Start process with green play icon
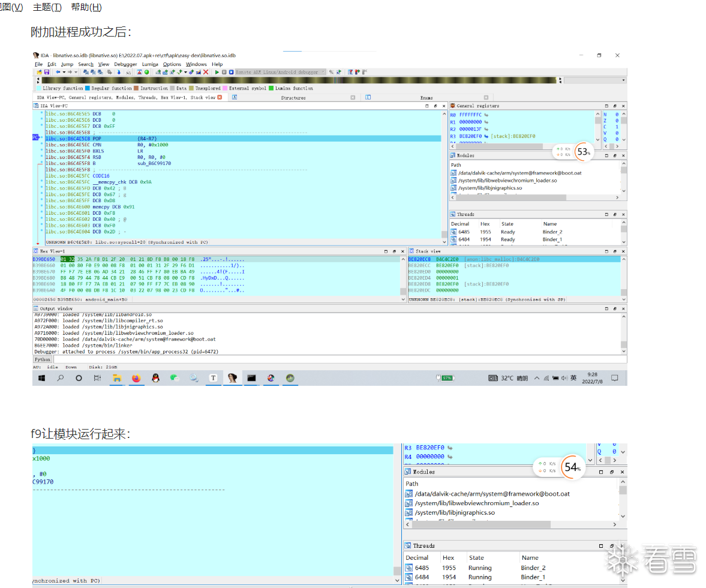 pyautogui.click(x=217, y=72)
